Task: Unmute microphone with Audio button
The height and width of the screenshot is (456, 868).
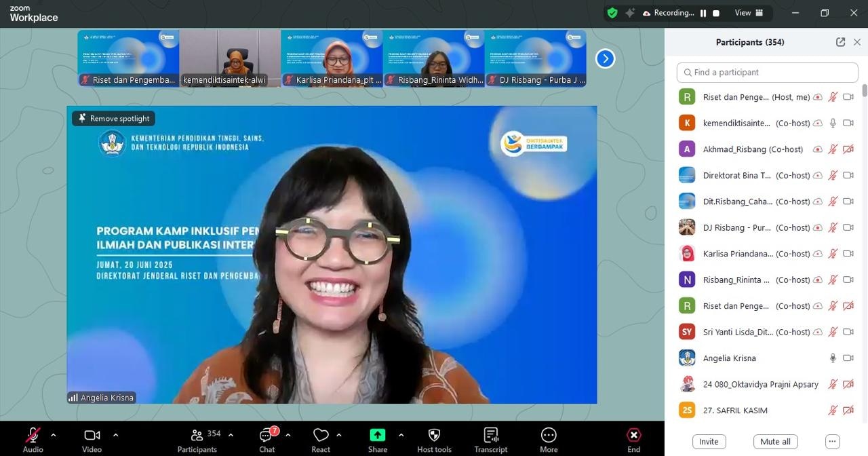Action: click(33, 436)
